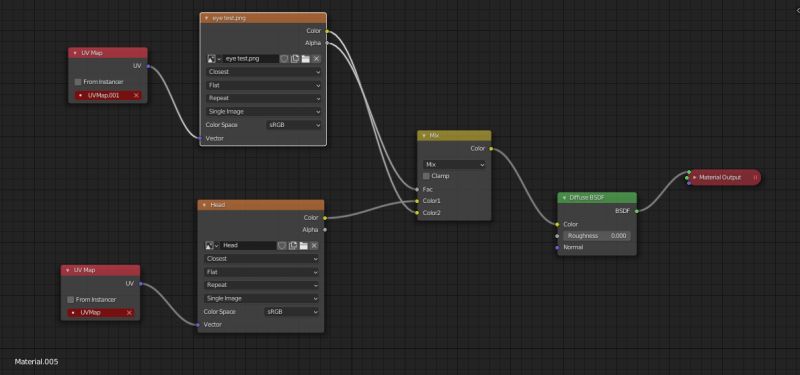This screenshot has height=375, width=800.
Task: Click the Head image name field
Action: [x=248, y=245]
